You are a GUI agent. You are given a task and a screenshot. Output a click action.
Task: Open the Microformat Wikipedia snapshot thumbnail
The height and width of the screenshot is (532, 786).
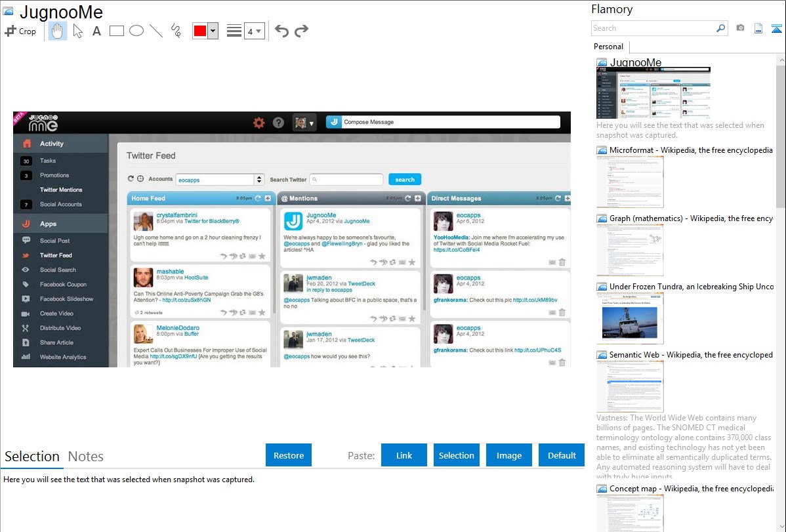click(x=630, y=182)
